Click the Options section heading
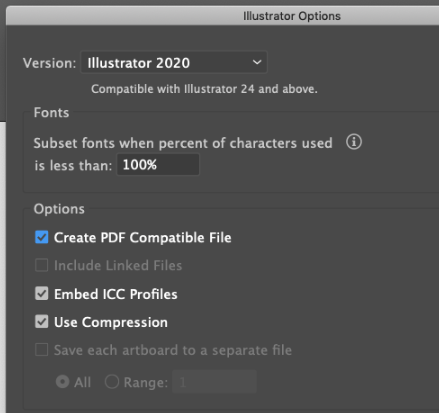Image resolution: width=439 pixels, height=413 pixels. [59, 209]
